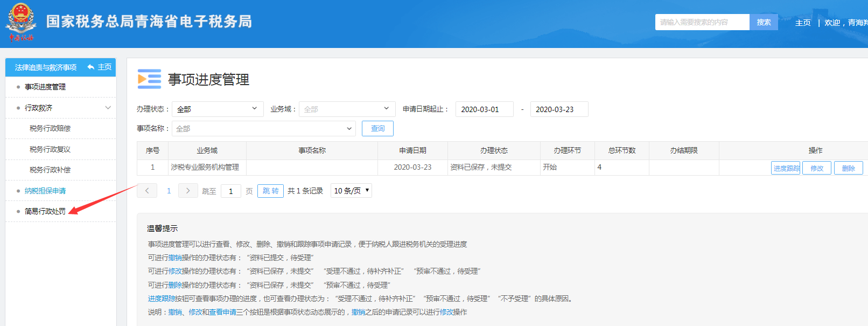
Task: Click page number 1 in pagination
Action: (x=169, y=191)
